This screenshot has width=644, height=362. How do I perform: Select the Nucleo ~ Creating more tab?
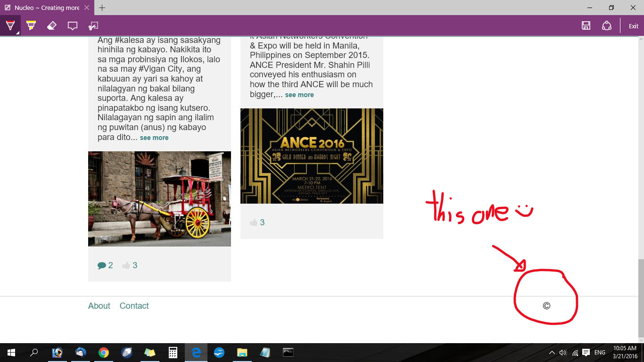coord(47,8)
